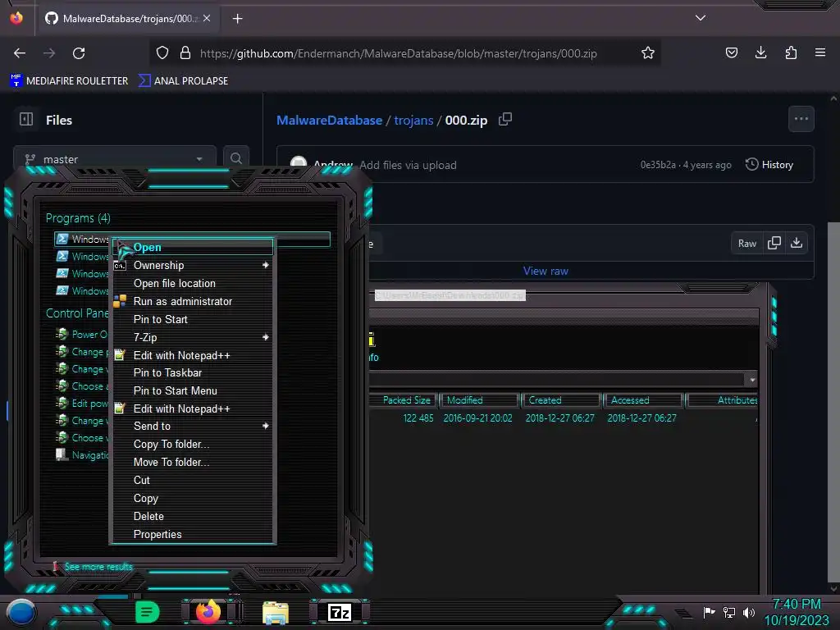Choose Move To folder...
Image resolution: width=840 pixels, height=630 pixels.
point(193,463)
